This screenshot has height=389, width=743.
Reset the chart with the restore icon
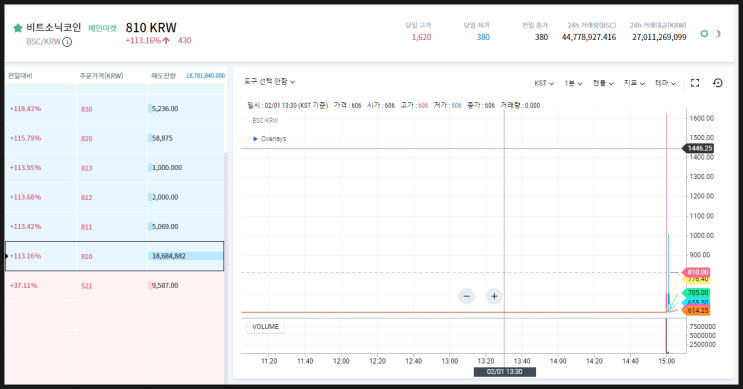717,83
